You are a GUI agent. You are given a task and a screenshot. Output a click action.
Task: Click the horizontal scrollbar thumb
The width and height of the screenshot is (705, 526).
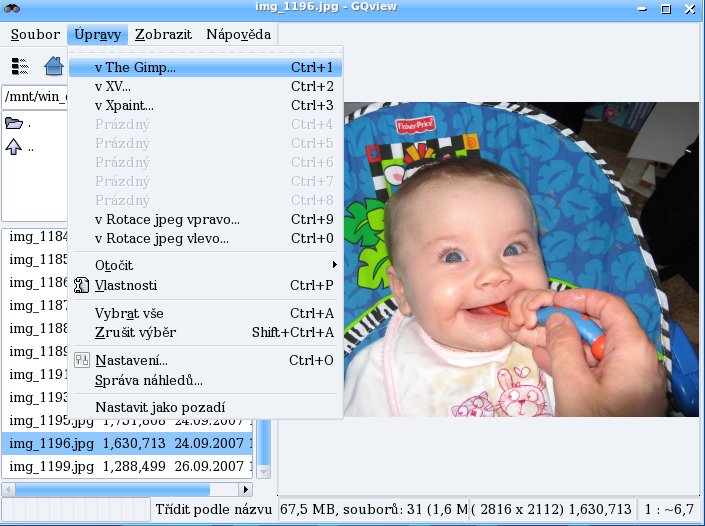112,489
